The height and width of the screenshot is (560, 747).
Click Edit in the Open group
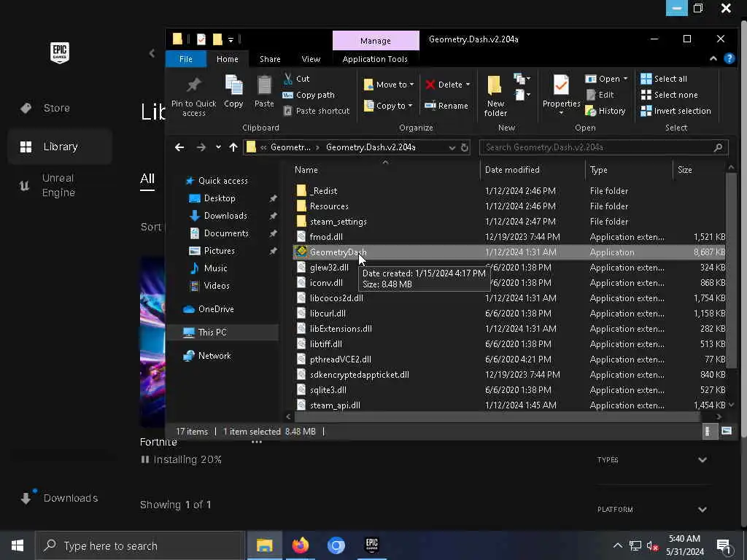600,95
